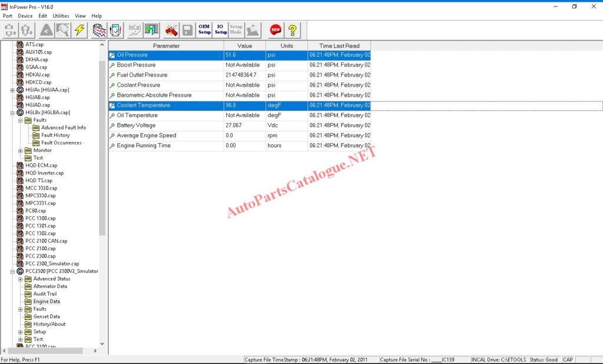
Task: Toggle the Coolant Temperature parameter flag
Action: [x=112, y=105]
